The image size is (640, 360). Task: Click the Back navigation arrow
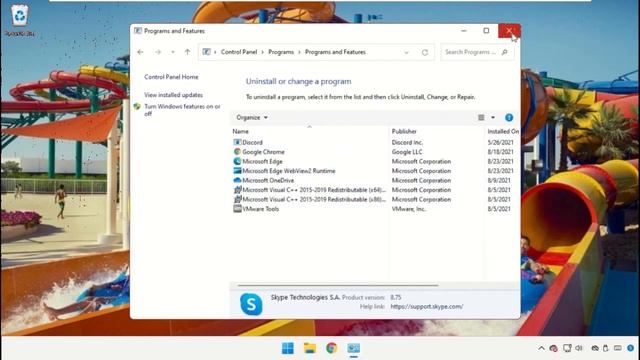(140, 52)
